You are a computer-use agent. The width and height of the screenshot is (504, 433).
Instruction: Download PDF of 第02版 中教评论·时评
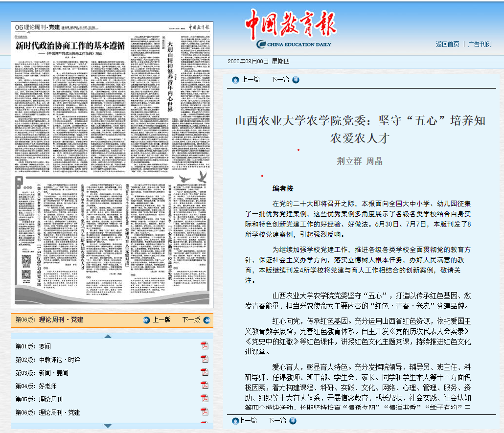[205, 360]
